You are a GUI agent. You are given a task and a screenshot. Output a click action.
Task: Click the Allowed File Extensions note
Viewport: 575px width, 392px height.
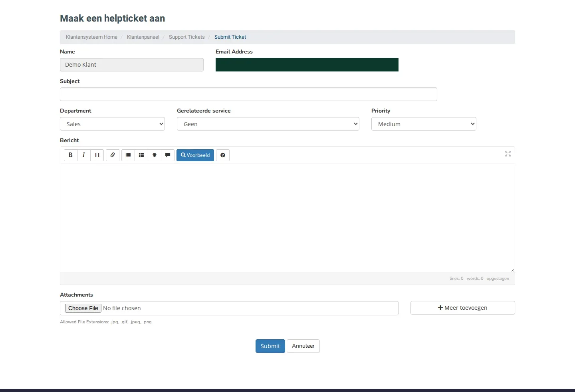[x=106, y=322]
